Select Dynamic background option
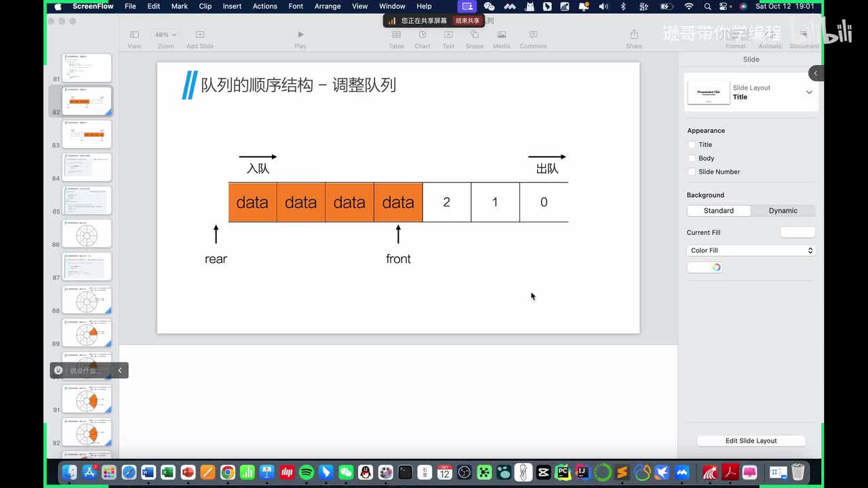The image size is (868, 488). [x=783, y=211]
